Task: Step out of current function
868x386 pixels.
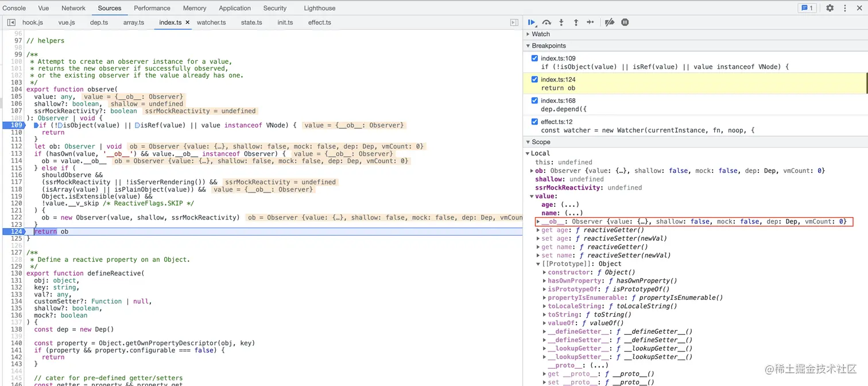Action: pyautogui.click(x=576, y=22)
